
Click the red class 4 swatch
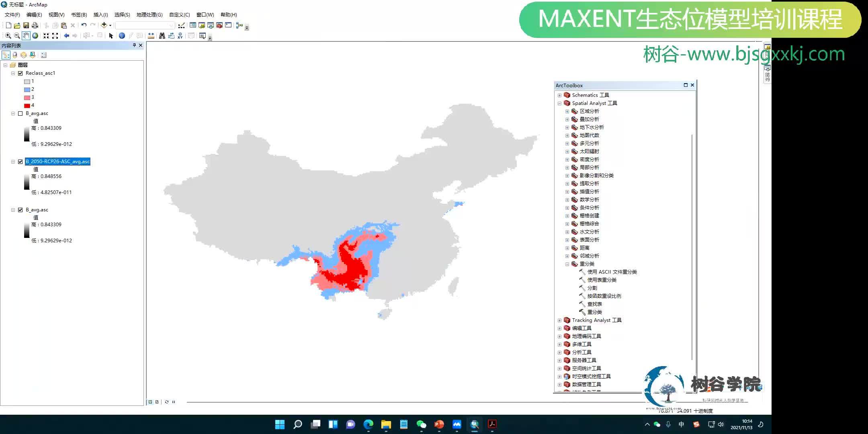27,106
